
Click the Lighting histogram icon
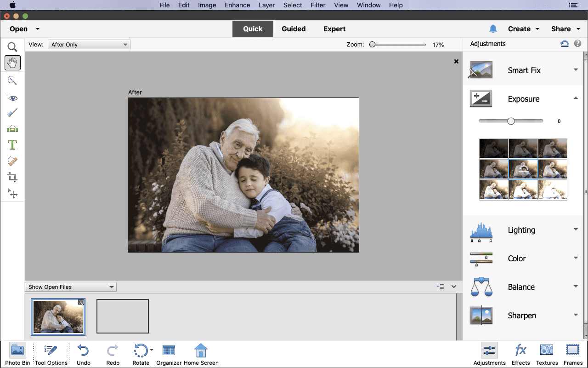pos(481,232)
